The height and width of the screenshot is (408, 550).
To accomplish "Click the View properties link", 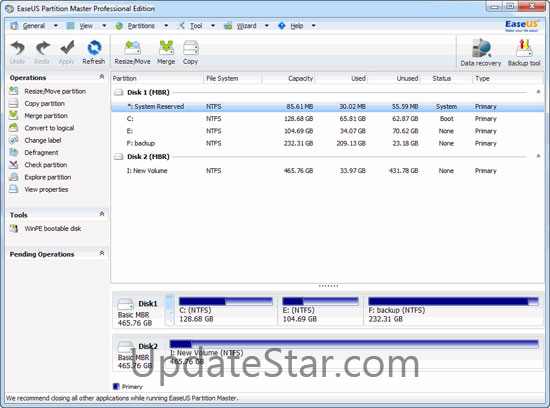I will pyautogui.click(x=46, y=189).
